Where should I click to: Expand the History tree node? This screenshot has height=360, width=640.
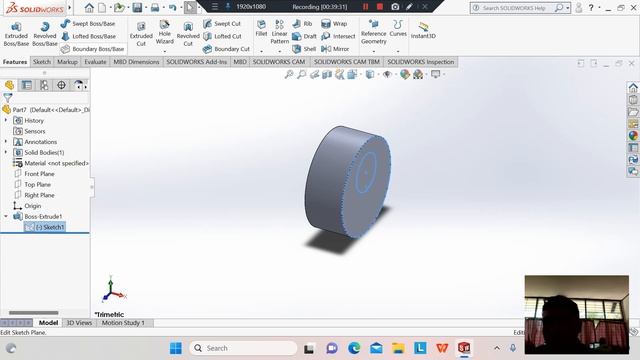pyautogui.click(x=6, y=120)
